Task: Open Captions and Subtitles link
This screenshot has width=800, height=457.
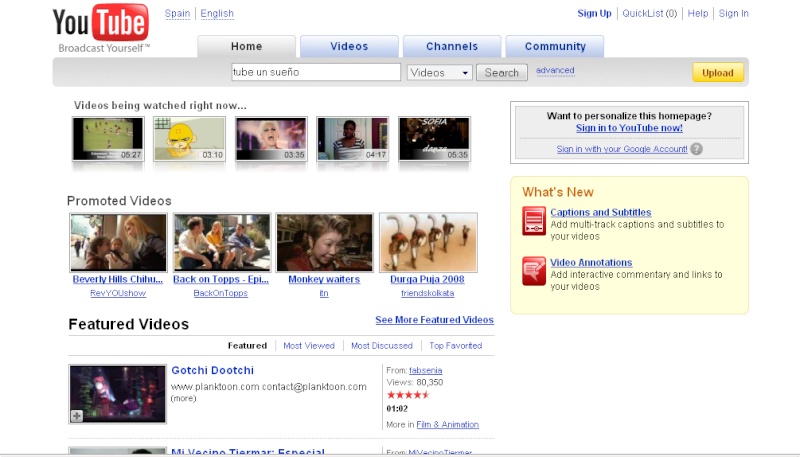Action: click(x=601, y=212)
